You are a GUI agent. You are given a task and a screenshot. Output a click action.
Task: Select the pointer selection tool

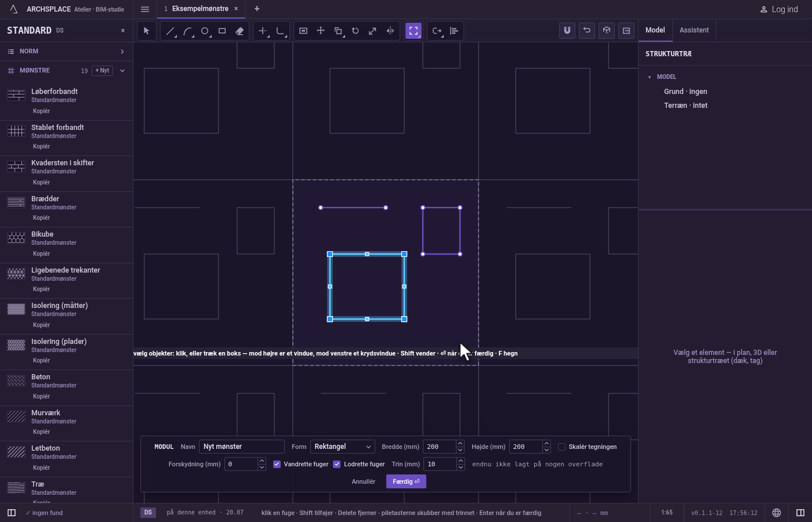click(x=147, y=31)
